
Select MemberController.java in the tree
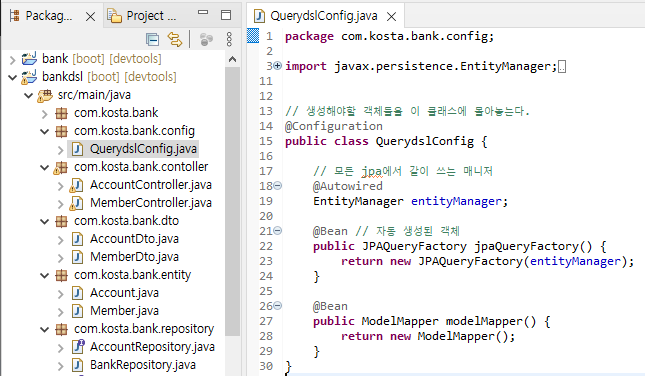(151, 203)
